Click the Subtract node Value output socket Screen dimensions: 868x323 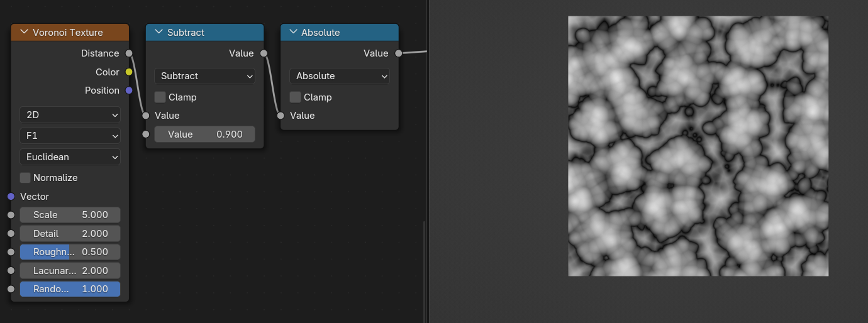[x=264, y=53]
